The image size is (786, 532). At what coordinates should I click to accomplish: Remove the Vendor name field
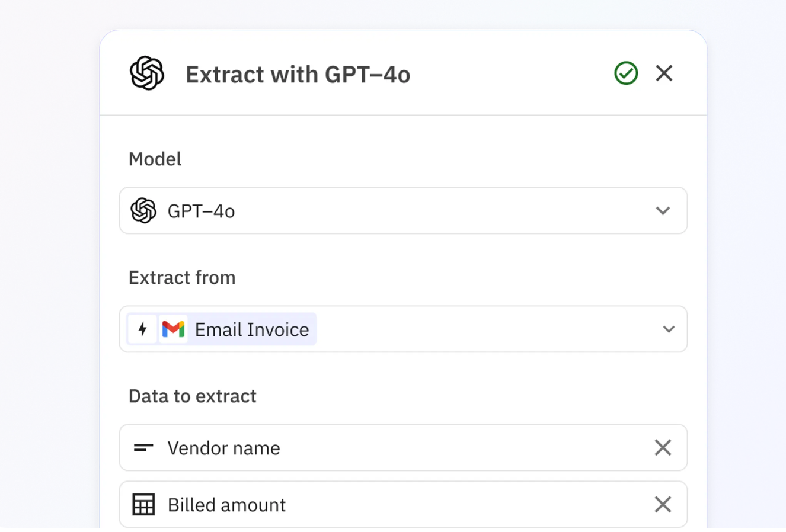pyautogui.click(x=663, y=448)
